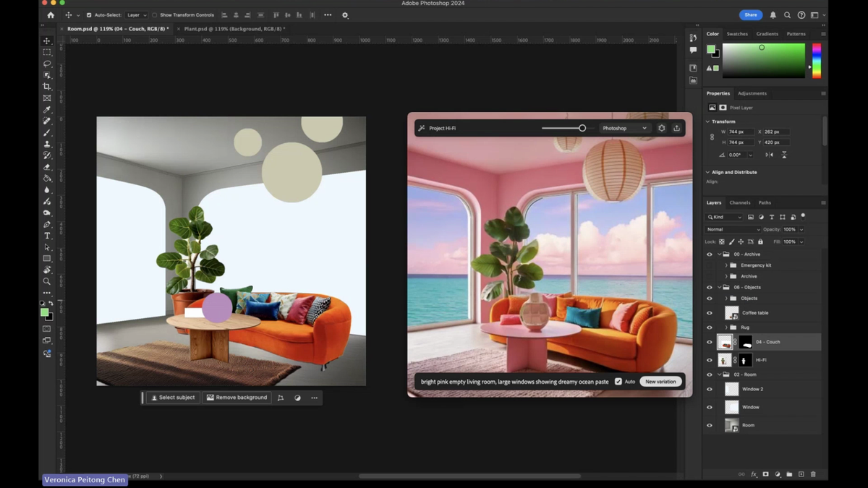868x488 pixels.
Task: Click the Remove background option below the canvas
Action: (237, 397)
